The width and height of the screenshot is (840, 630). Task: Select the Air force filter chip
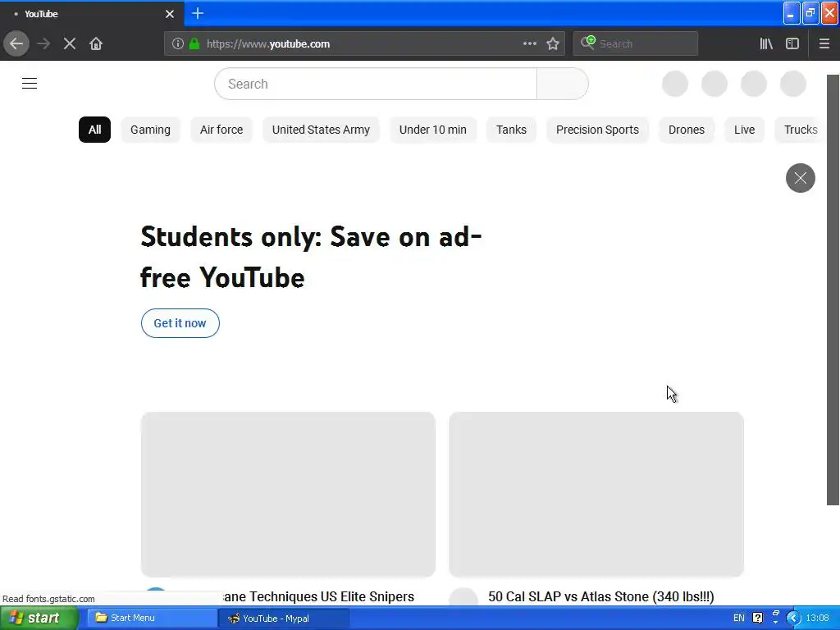point(221,130)
